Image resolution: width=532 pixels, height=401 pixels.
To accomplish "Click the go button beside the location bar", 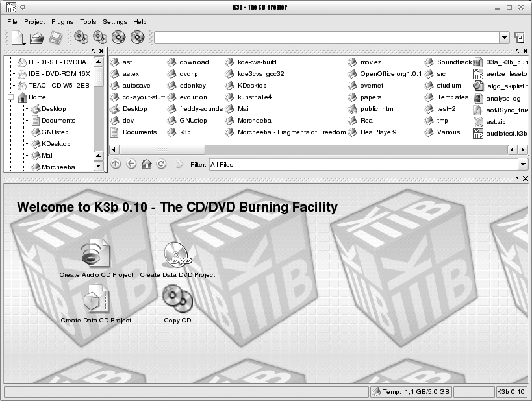I will [520, 38].
